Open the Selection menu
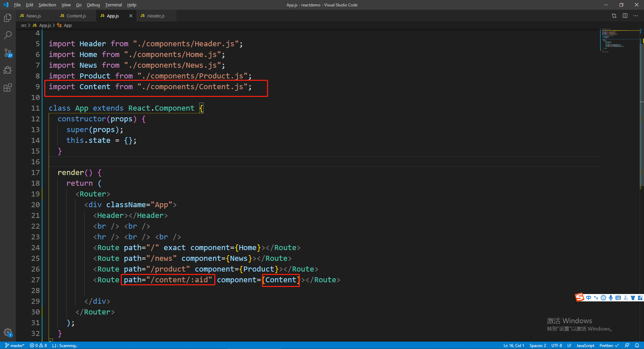The width and height of the screenshot is (644, 349). click(x=47, y=5)
